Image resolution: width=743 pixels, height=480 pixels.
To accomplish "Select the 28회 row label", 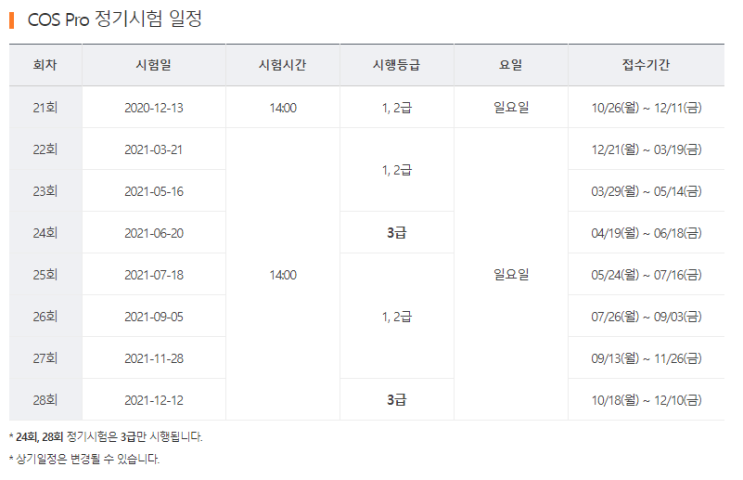I will 45,400.
